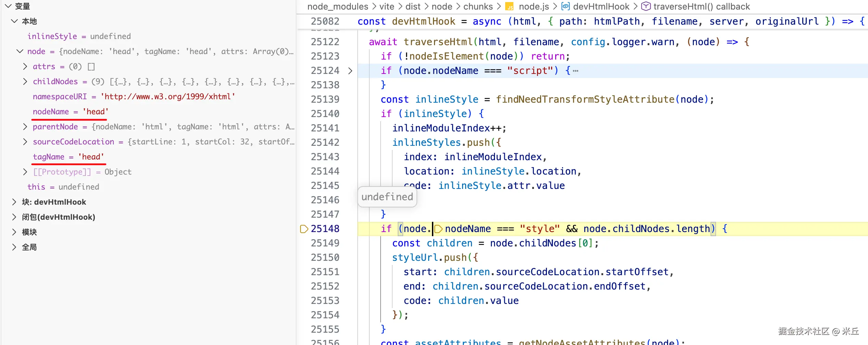
Task: Open dist folder breadcrumb
Action: click(x=413, y=7)
